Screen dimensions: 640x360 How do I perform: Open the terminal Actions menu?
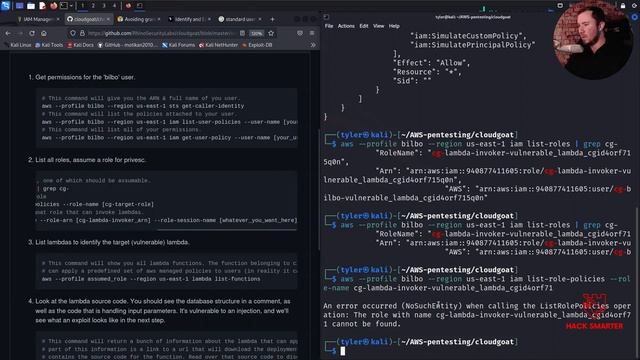[x=346, y=26]
